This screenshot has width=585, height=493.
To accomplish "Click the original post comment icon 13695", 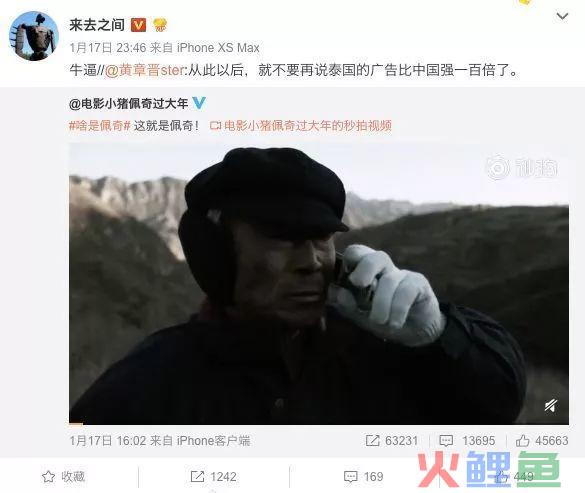I will click(x=467, y=440).
